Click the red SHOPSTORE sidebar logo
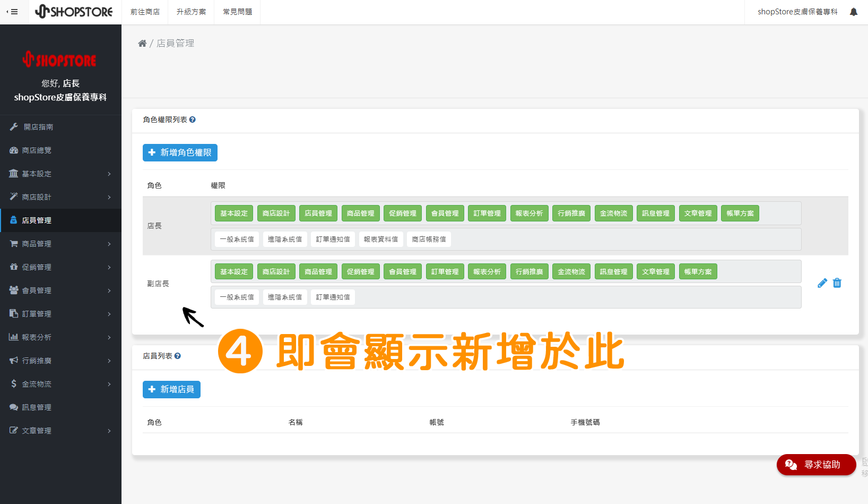The image size is (868, 504). tap(60, 59)
